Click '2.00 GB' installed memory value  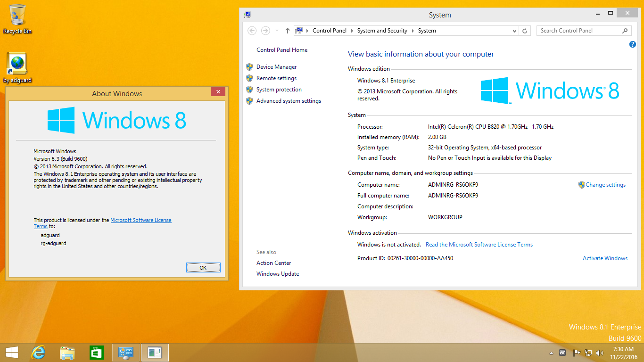(437, 137)
